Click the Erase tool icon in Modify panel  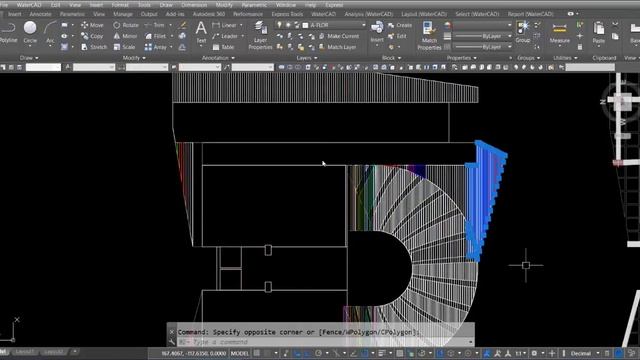(182, 25)
